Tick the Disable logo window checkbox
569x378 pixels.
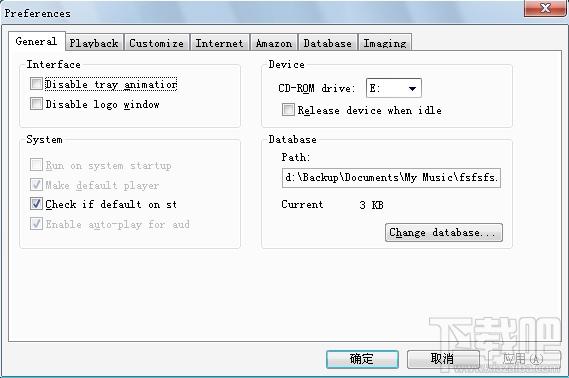tap(36, 104)
